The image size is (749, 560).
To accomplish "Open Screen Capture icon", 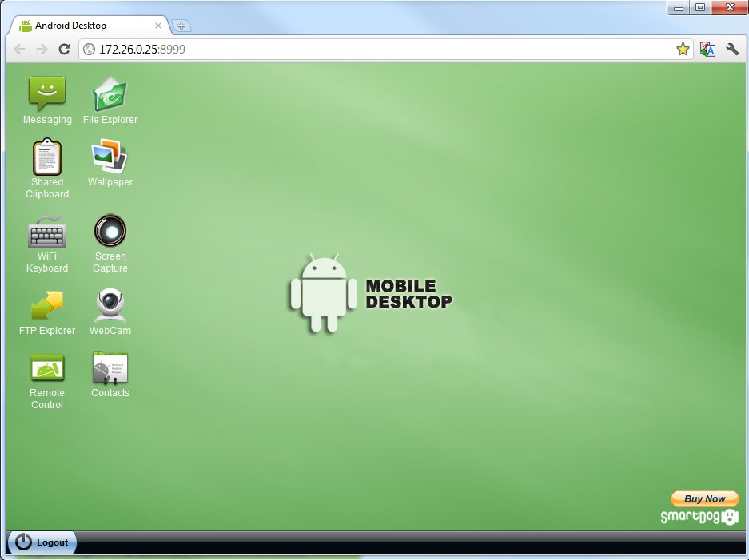I will point(110,231).
